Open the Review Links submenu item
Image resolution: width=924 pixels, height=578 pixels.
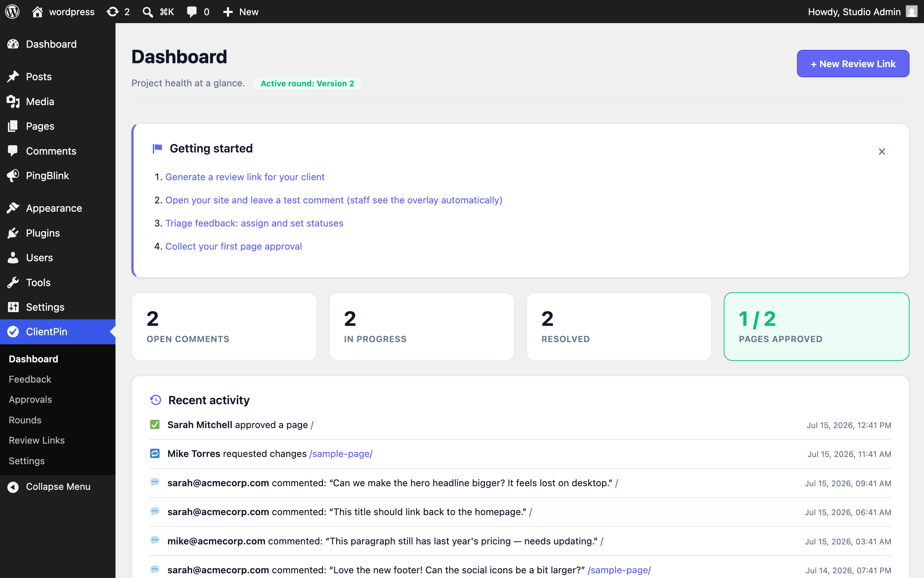pos(37,440)
